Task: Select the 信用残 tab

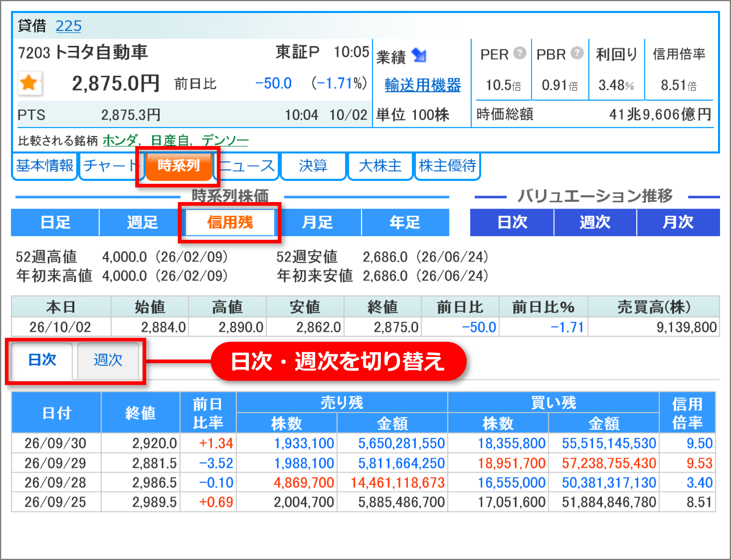Action: point(230,222)
